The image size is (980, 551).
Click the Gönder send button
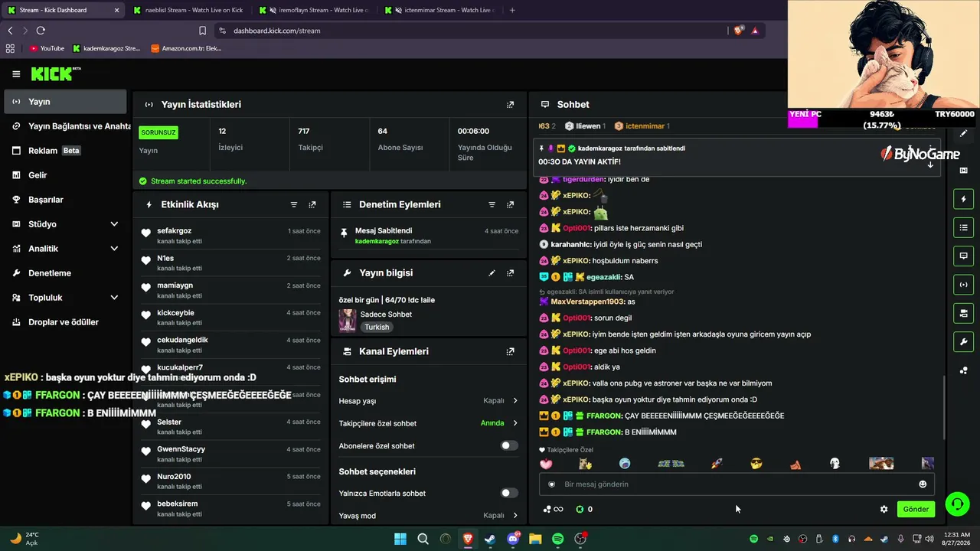click(x=916, y=510)
